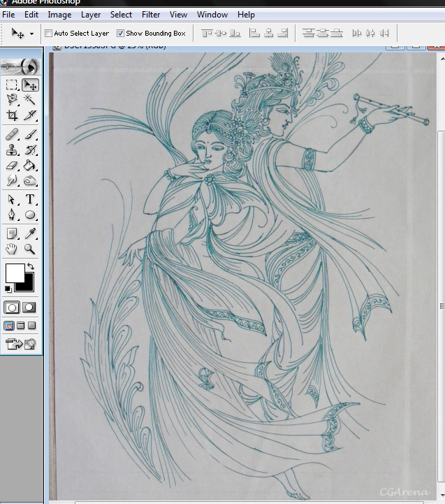Viewport: 445px width, 504px height.
Task: Select the Healing Brush tool
Action: tap(12, 134)
